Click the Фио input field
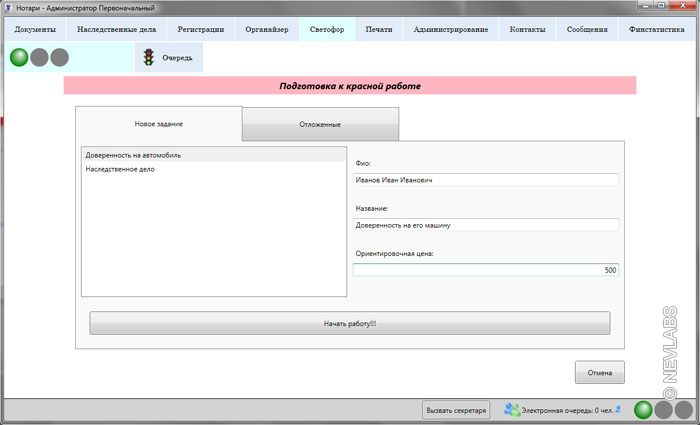This screenshot has width=700, height=425. click(x=486, y=180)
